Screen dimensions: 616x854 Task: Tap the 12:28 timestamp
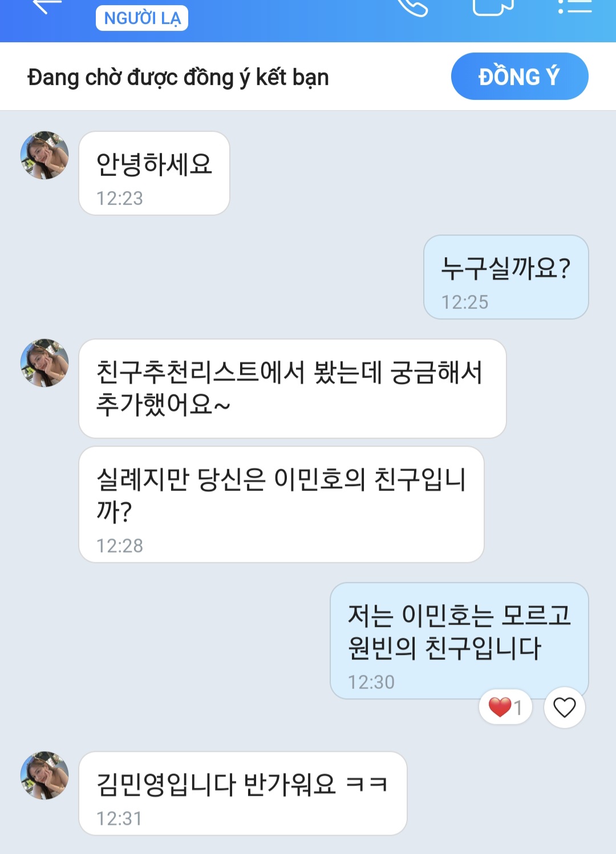120,546
